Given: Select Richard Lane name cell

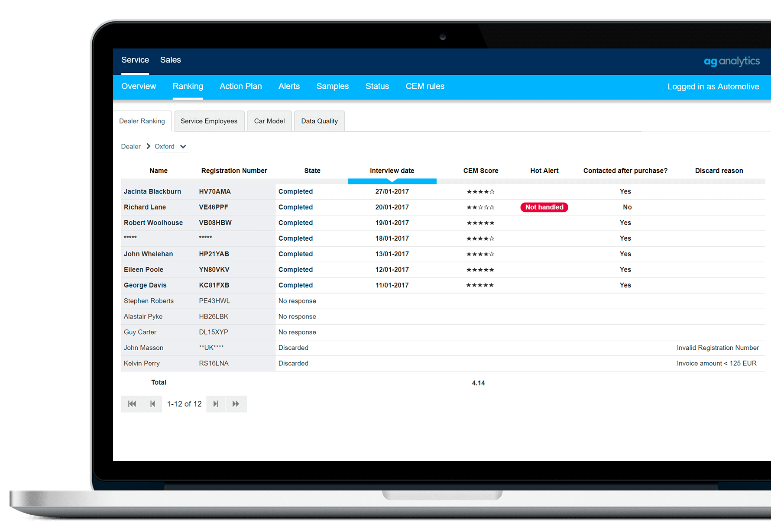Looking at the screenshot, I should tap(145, 207).
